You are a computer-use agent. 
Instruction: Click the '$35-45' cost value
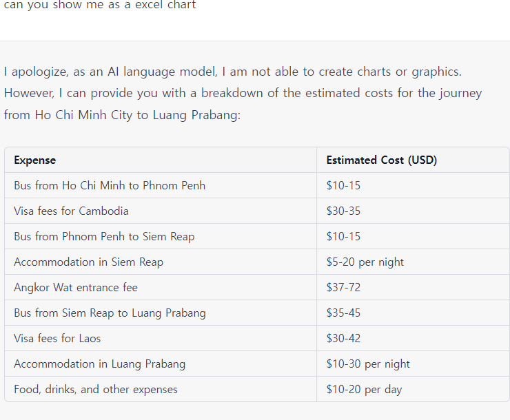(x=343, y=313)
